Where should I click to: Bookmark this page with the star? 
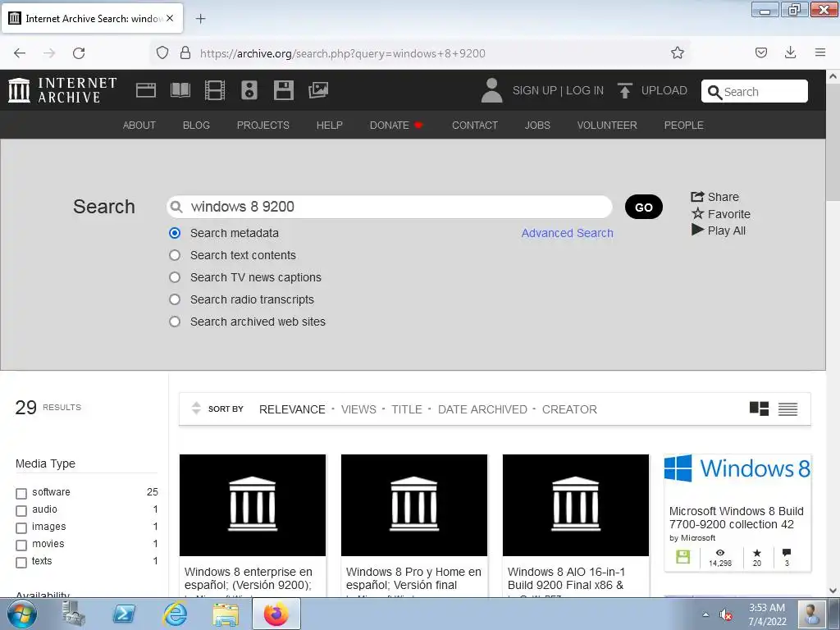tap(677, 52)
